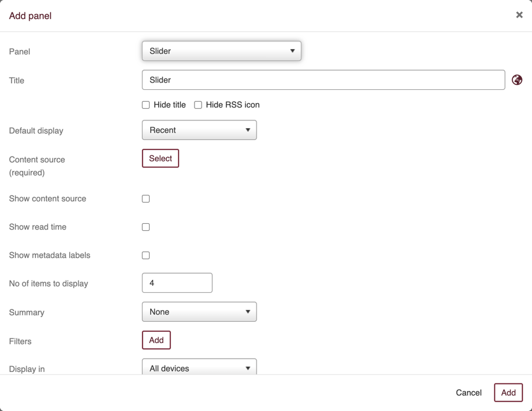Image resolution: width=532 pixels, height=411 pixels.
Task: Close the Add panel dialog with X
Action: (519, 15)
